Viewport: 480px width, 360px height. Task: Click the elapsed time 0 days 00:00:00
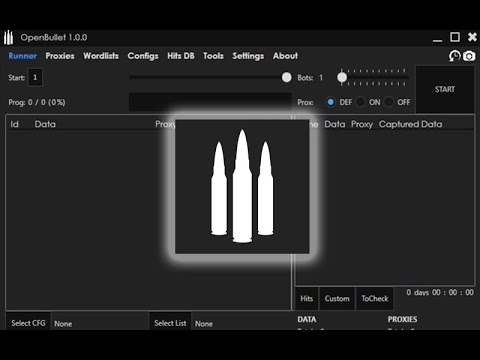(440, 292)
